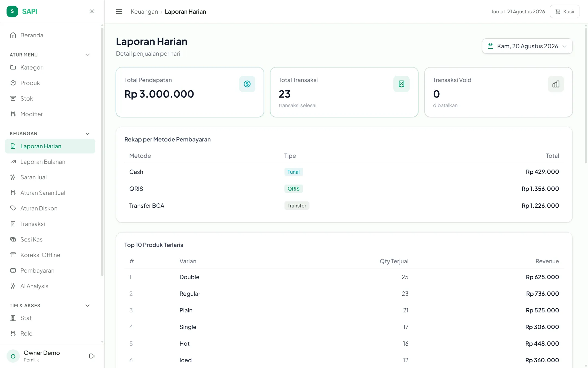This screenshot has height=368, width=588.
Task: Open the Produk menu item
Action: click(x=50, y=83)
